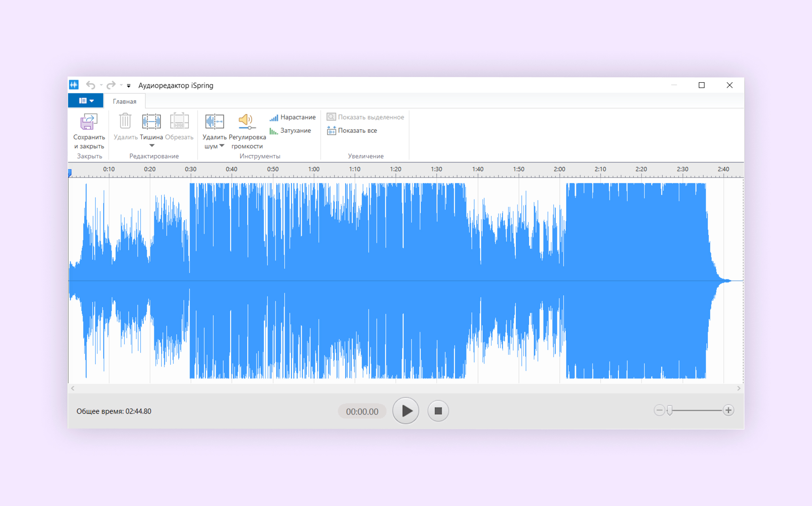The image size is (812, 506).
Task: Open the Redo history dropdown arrow
Action: (x=121, y=85)
